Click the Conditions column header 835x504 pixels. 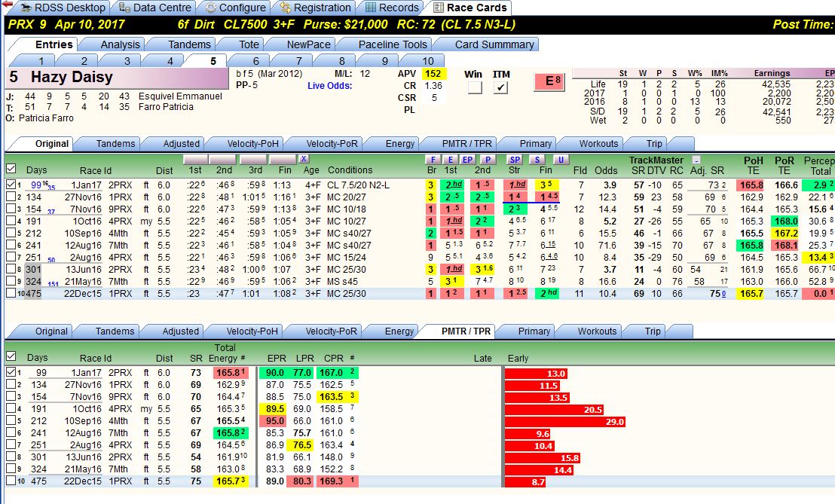[350, 170]
